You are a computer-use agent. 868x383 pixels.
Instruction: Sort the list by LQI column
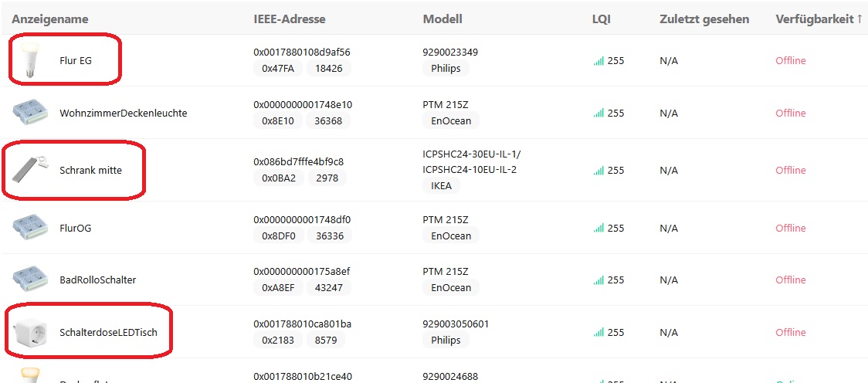[x=602, y=19]
